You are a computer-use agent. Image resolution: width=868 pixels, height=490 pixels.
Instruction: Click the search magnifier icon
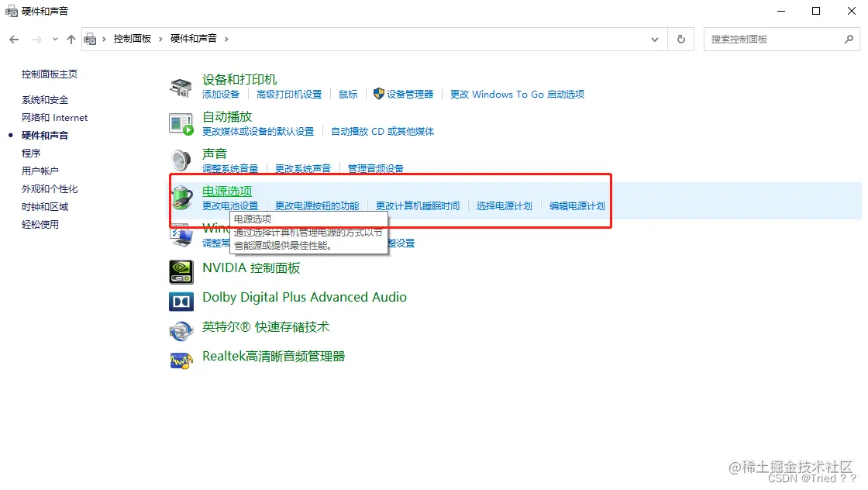[x=849, y=39]
